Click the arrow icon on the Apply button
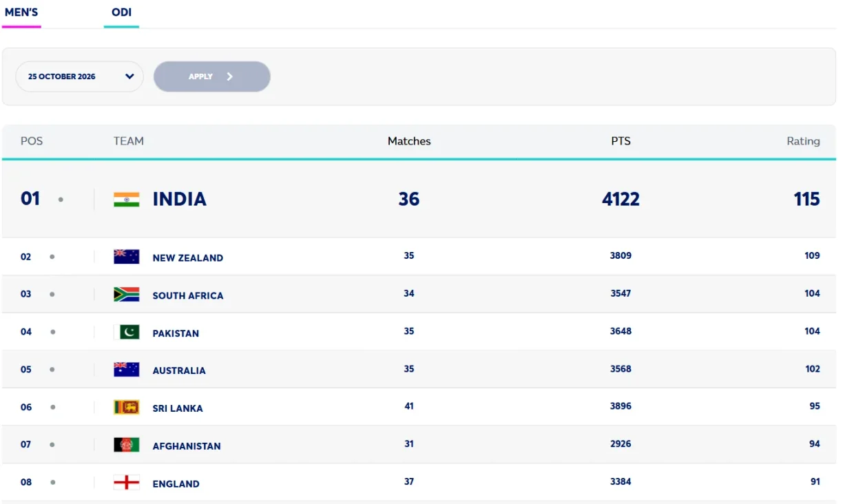The width and height of the screenshot is (854, 504). (x=230, y=76)
